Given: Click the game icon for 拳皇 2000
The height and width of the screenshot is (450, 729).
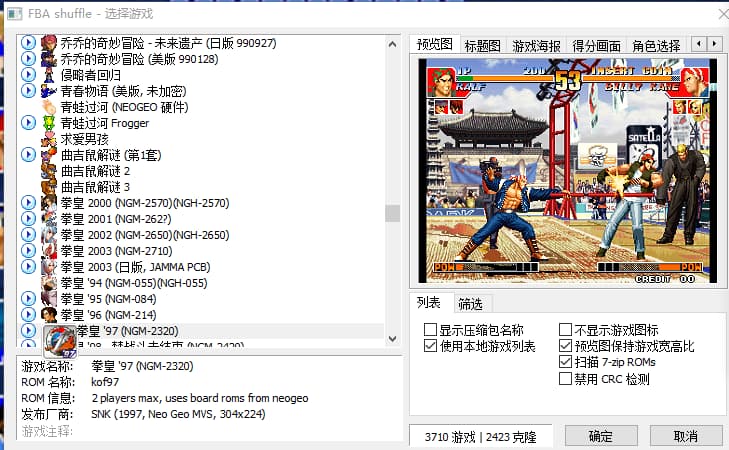Looking at the screenshot, I should pos(48,203).
